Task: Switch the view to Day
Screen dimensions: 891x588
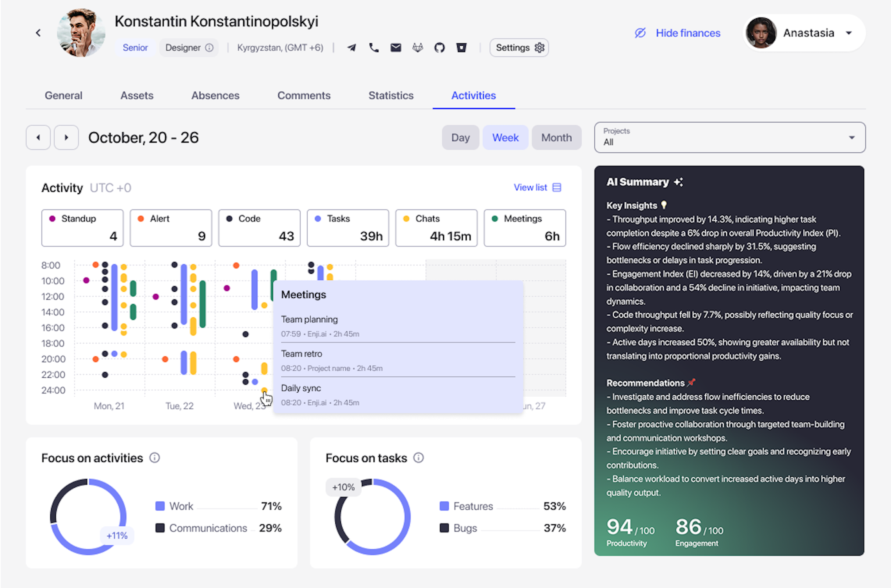Action: [460, 137]
